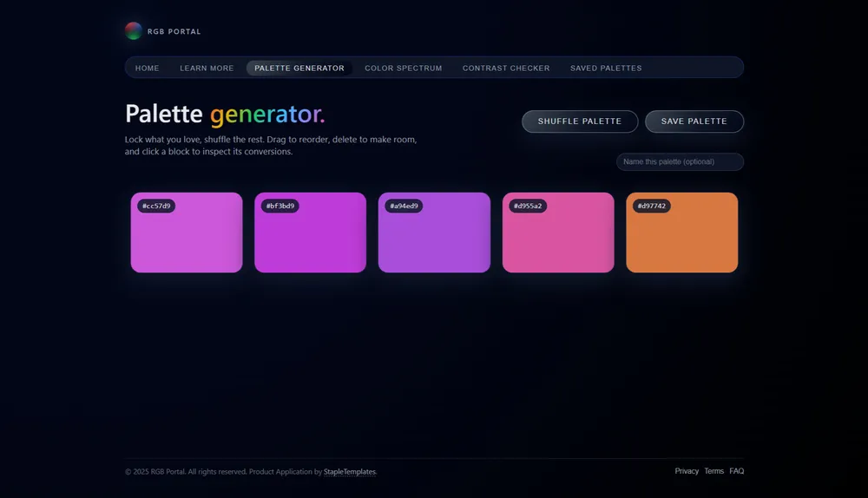Click the Shuffle Palette button
The width and height of the screenshot is (868, 498).
(580, 121)
